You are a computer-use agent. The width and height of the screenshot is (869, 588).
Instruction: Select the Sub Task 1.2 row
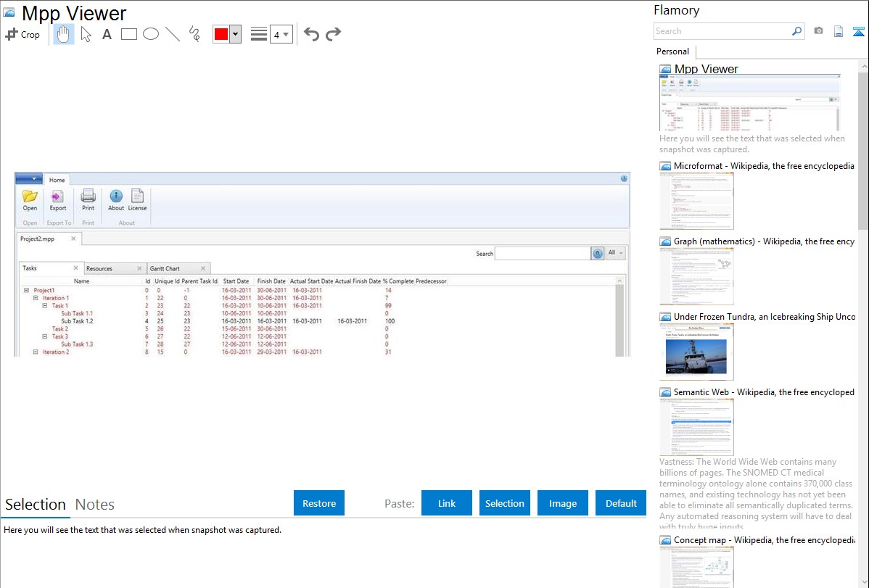318,321
